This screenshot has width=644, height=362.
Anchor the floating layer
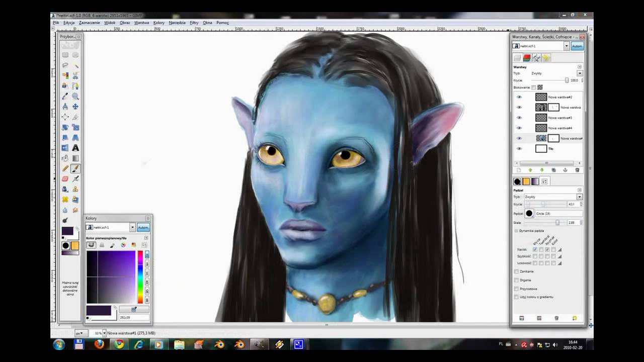[x=565, y=170]
